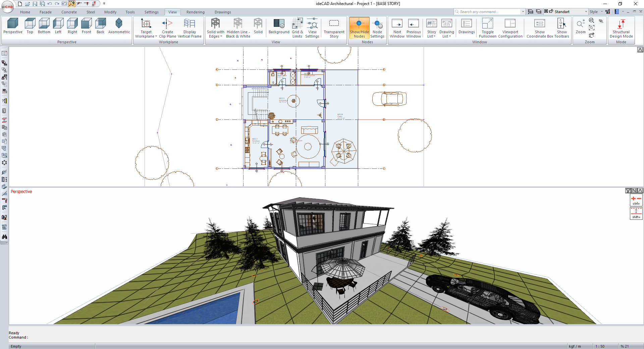The height and width of the screenshot is (349, 644).
Task: Click the kgf / m units in status bar
Action: point(575,346)
